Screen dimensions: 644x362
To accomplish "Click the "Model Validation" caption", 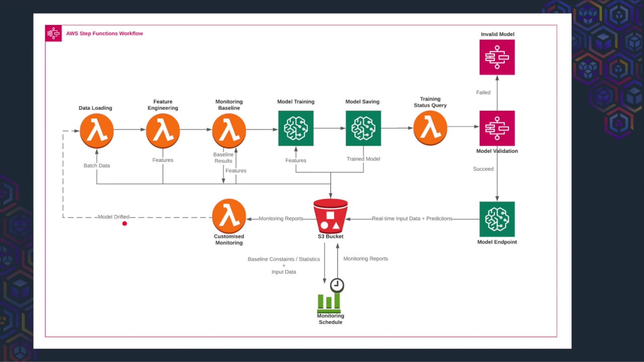I will click(497, 151).
